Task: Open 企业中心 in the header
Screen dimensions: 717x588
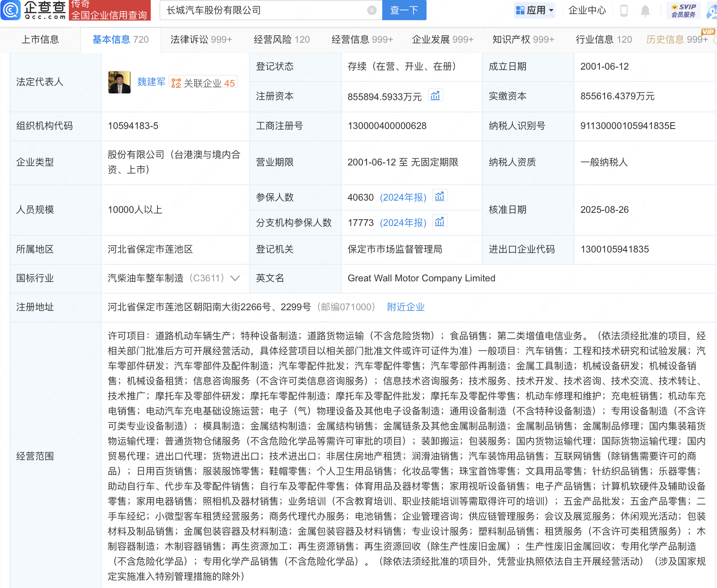Action: point(587,10)
